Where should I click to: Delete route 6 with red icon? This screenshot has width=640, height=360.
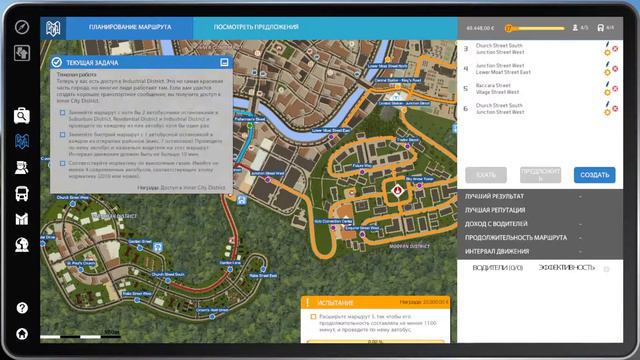[x=615, y=108]
